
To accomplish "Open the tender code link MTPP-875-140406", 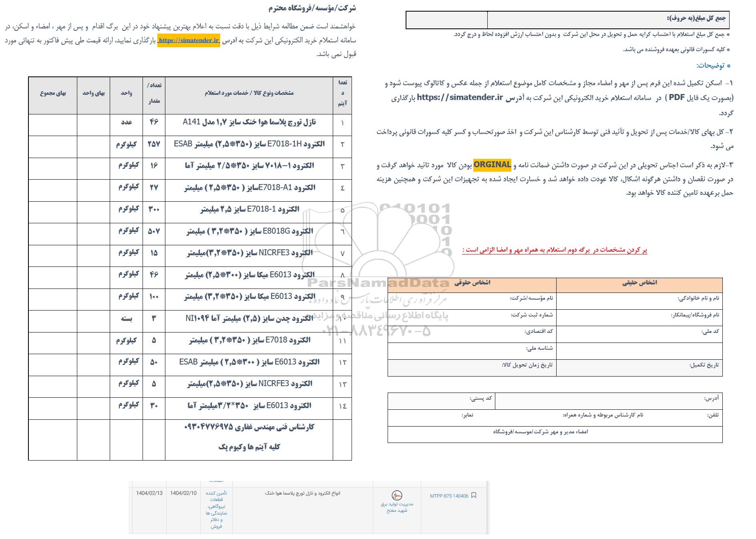I will coord(449,496).
